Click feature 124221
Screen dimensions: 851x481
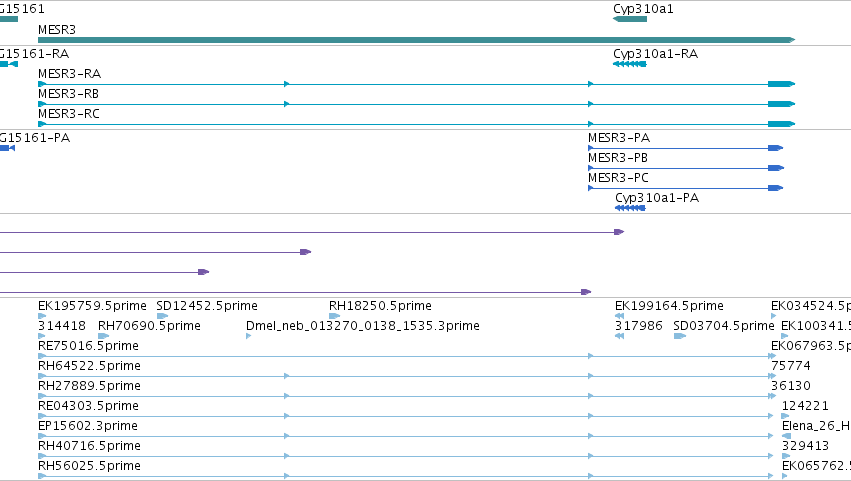pyautogui.click(x=785, y=416)
